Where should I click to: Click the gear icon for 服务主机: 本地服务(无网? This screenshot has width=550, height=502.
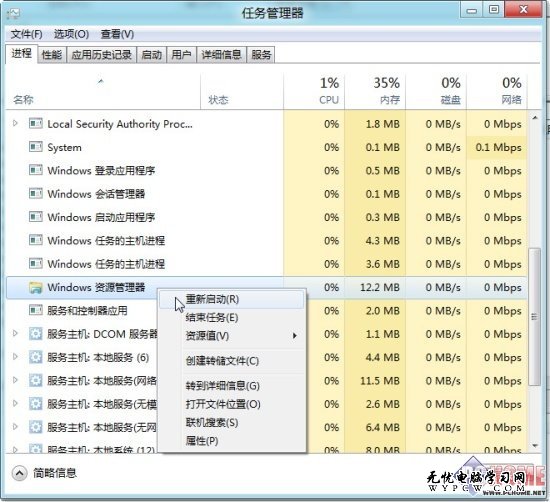35,427
